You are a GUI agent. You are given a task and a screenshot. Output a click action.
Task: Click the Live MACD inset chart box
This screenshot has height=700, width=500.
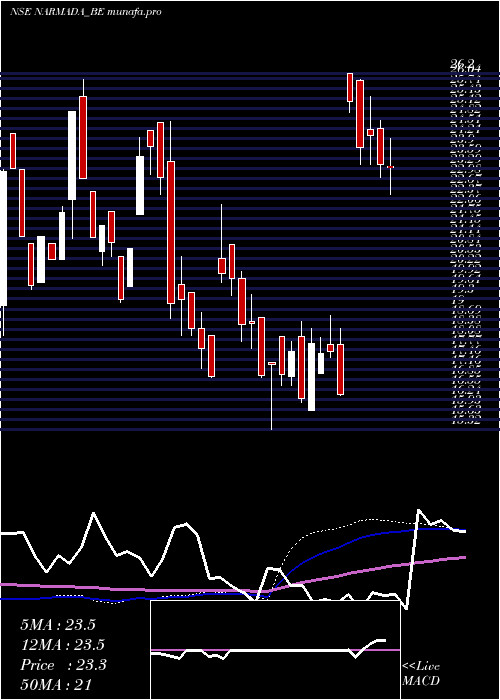275,650
